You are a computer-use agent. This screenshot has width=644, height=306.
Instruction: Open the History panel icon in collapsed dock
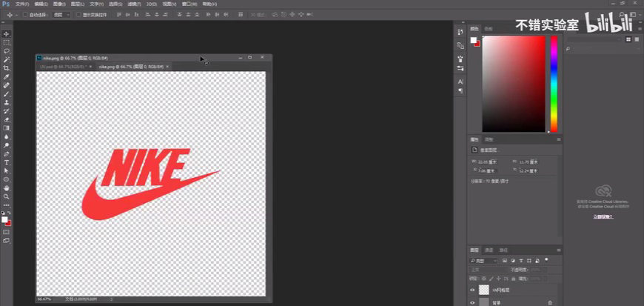pos(460,32)
